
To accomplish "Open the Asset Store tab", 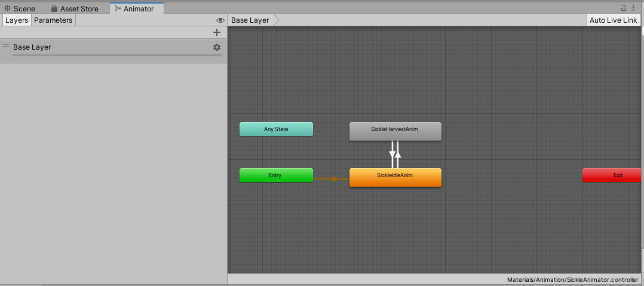I will [x=75, y=8].
